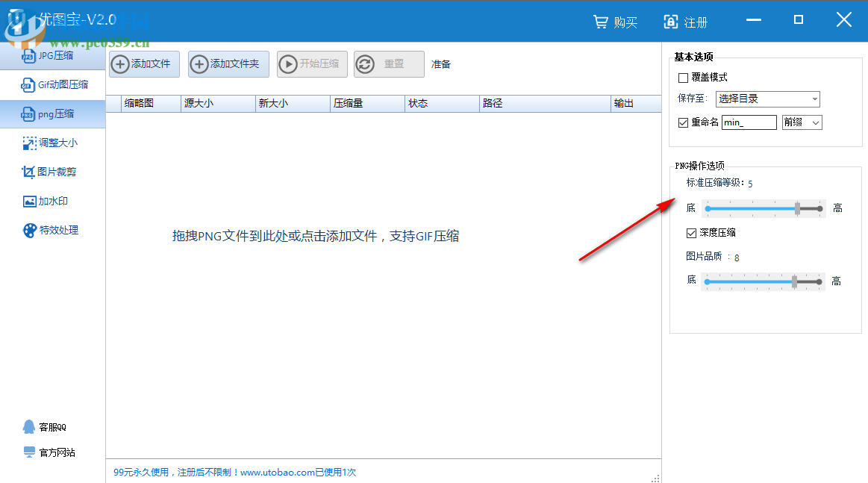
Task: Maximize the 优图宝 window
Action: [x=799, y=20]
